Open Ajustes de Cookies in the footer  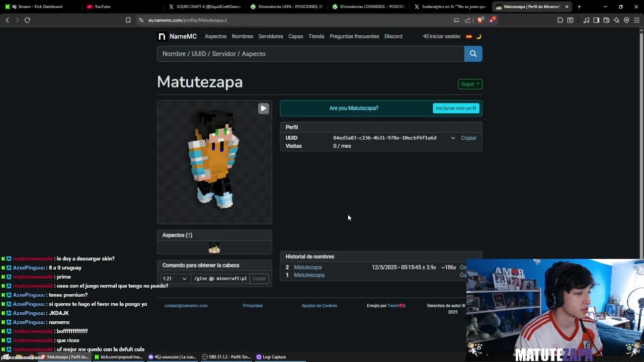[x=319, y=306]
